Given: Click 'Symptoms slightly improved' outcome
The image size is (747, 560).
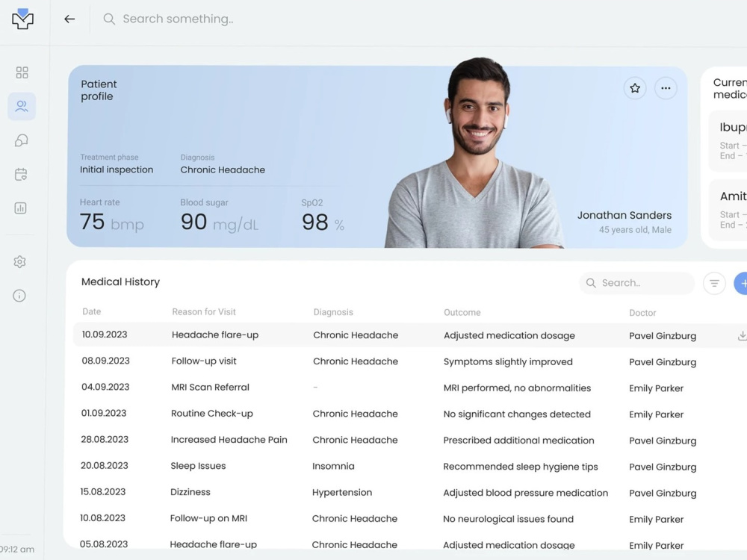Looking at the screenshot, I should point(508,362).
